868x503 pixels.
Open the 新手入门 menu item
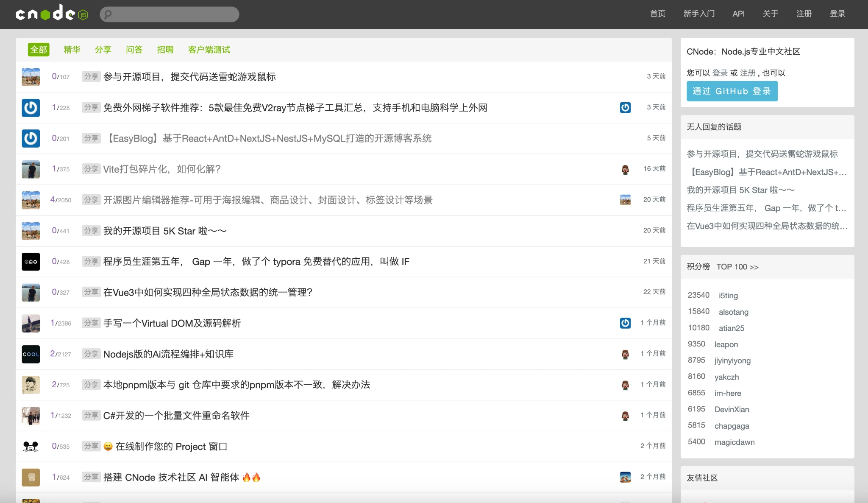[699, 14]
